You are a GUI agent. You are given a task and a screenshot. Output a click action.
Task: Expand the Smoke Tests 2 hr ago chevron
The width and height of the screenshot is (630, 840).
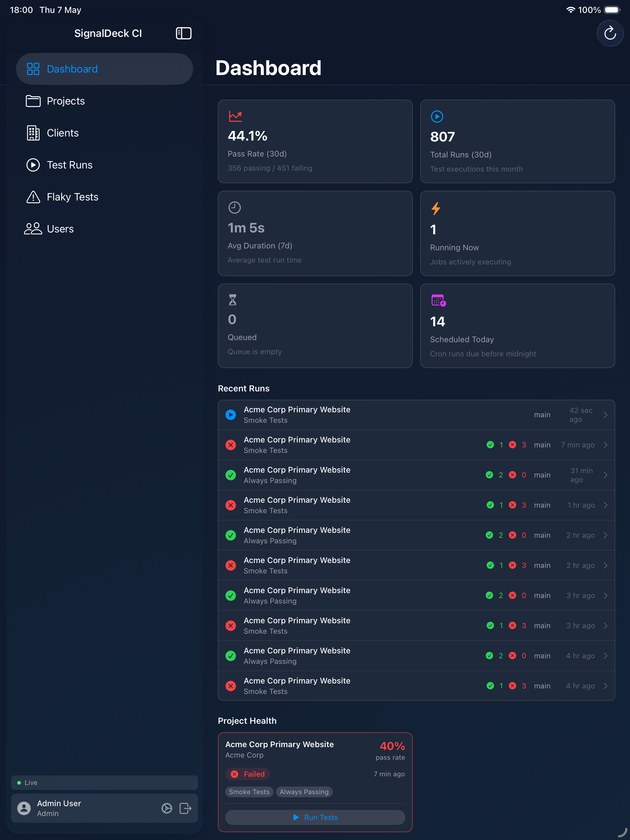tap(605, 565)
